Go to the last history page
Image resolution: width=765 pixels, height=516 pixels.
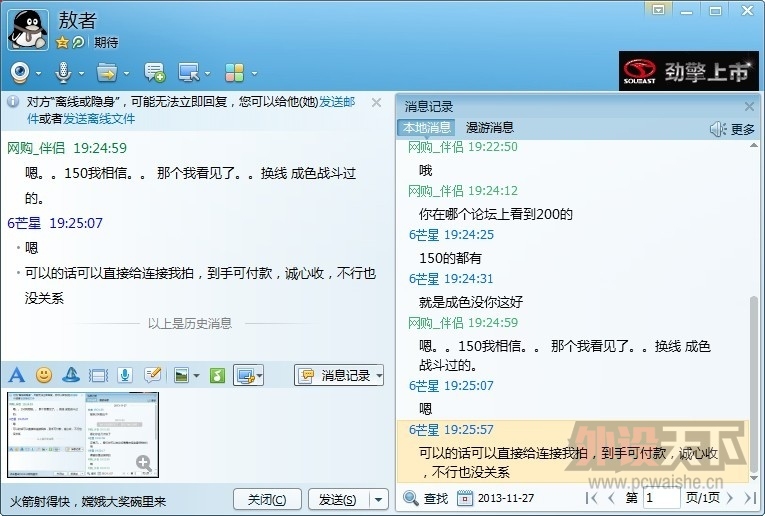coord(750,498)
